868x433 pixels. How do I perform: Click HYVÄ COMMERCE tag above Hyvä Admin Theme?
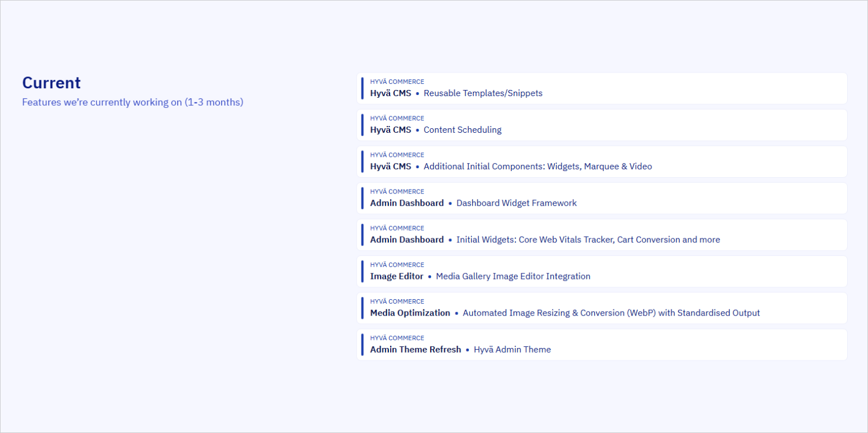[397, 338]
